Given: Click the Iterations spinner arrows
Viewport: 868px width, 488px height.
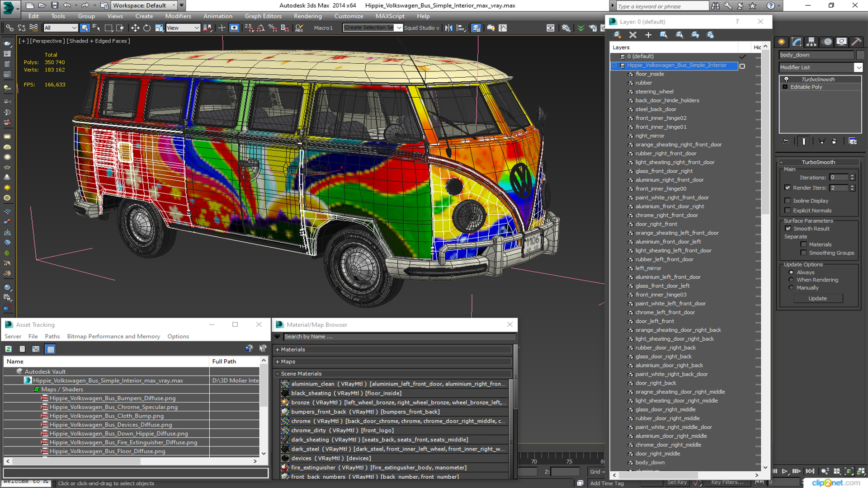Looking at the screenshot, I should click(x=852, y=178).
